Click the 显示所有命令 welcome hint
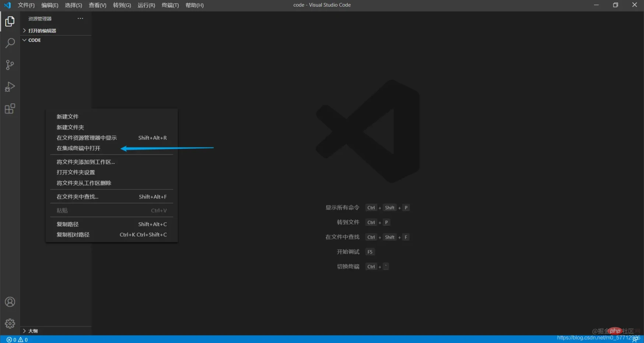The height and width of the screenshot is (343, 644). click(342, 208)
